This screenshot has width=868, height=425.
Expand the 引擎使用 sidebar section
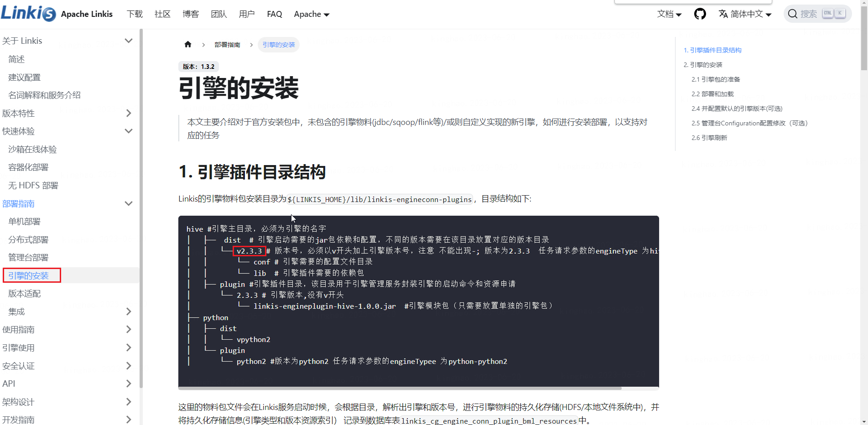129,347
